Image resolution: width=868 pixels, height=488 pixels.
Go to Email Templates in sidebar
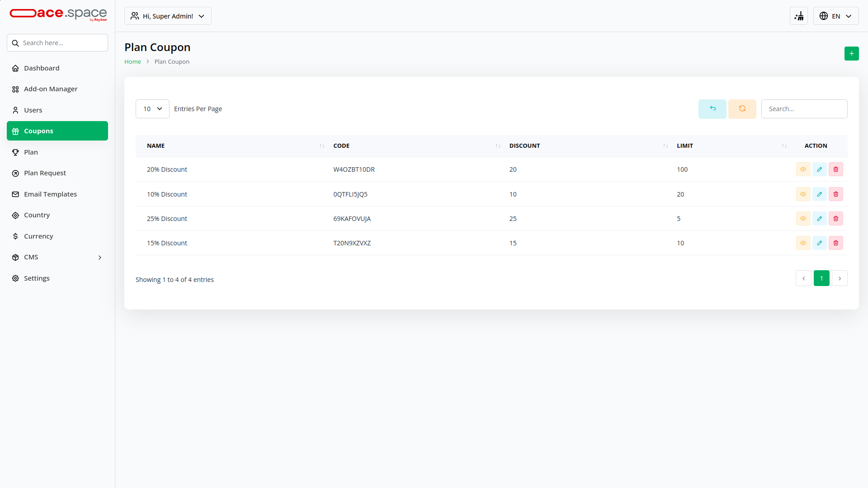50,194
